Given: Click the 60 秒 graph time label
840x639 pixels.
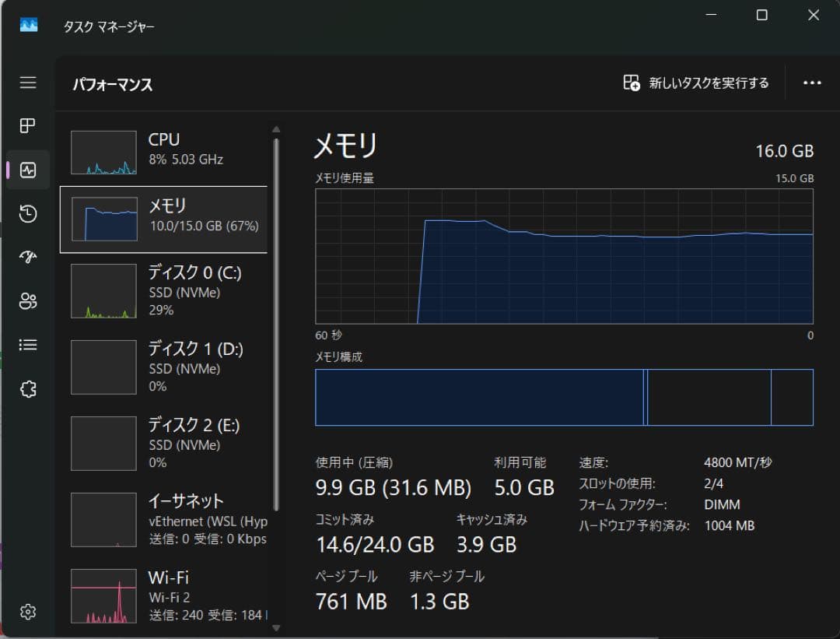Looking at the screenshot, I should (x=328, y=335).
